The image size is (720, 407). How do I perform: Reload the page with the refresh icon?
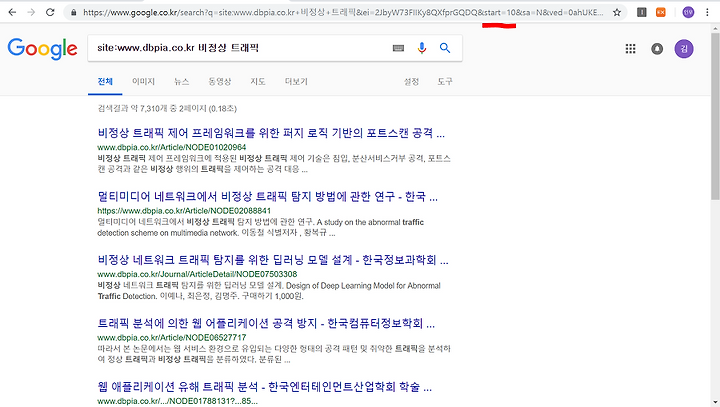[x=50, y=12]
